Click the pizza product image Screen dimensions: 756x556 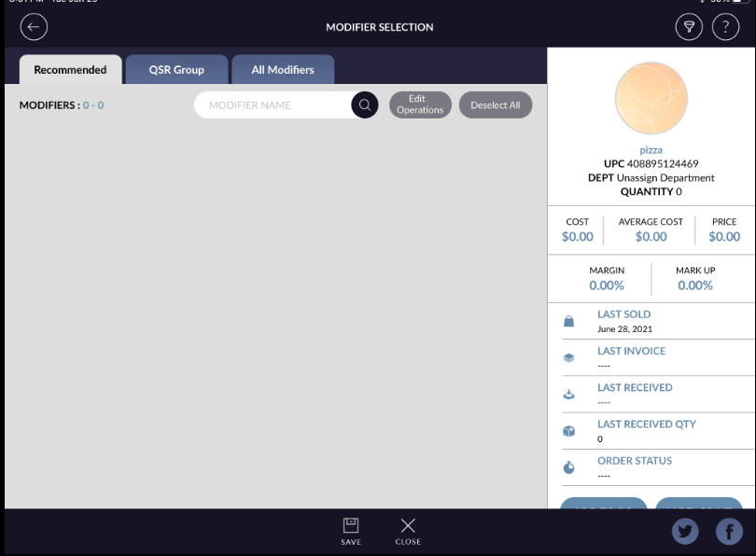pos(651,100)
